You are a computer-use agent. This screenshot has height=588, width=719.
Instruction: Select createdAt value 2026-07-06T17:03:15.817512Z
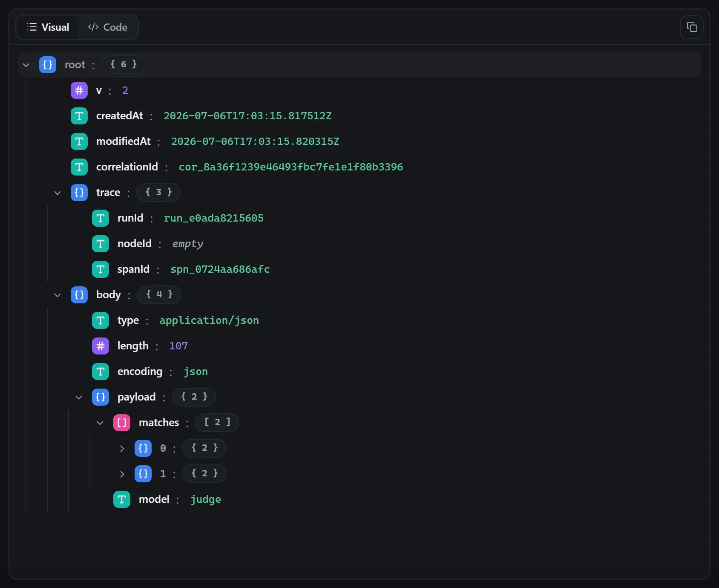tap(247, 116)
